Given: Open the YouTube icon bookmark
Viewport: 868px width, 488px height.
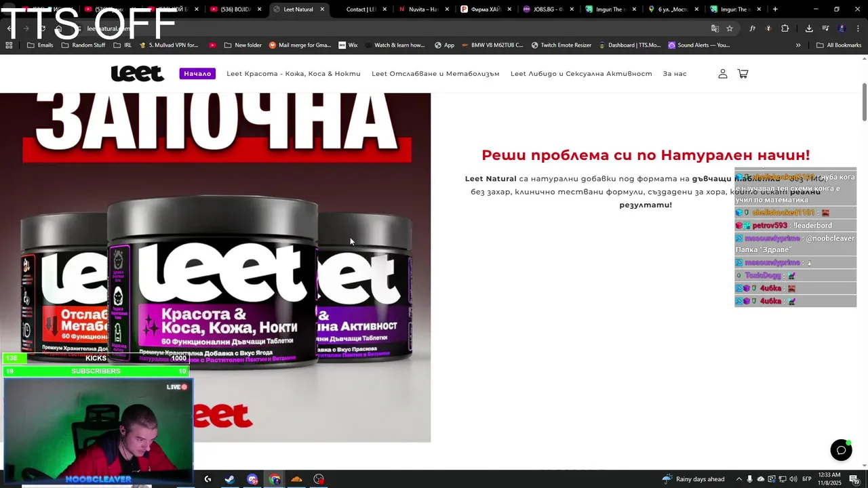Looking at the screenshot, I should 213,45.
